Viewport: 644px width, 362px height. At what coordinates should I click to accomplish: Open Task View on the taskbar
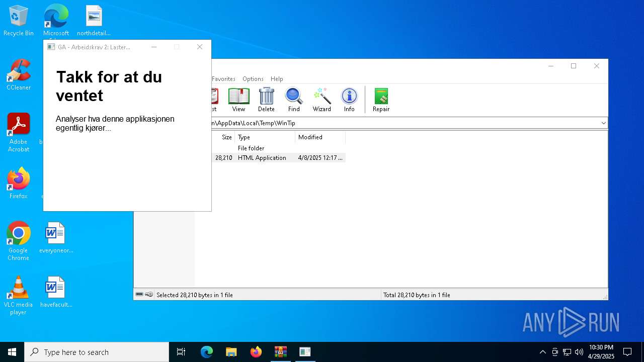click(x=181, y=352)
